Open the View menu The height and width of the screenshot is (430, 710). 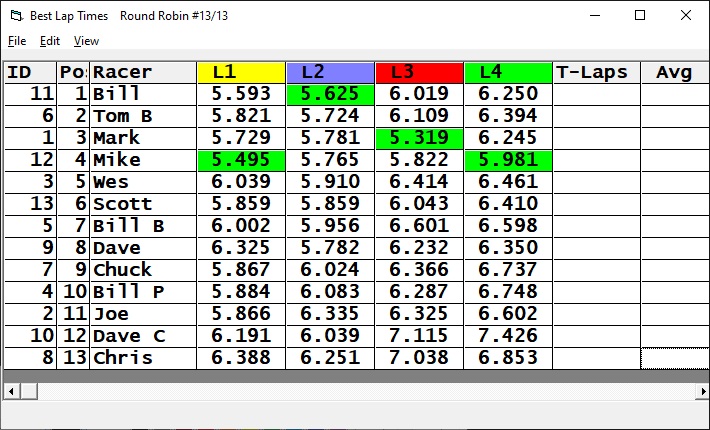coord(87,41)
